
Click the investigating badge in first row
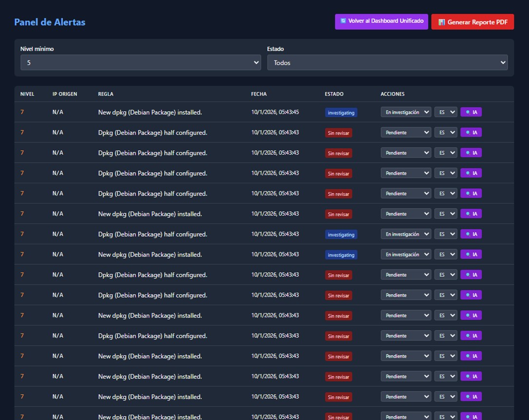(341, 113)
